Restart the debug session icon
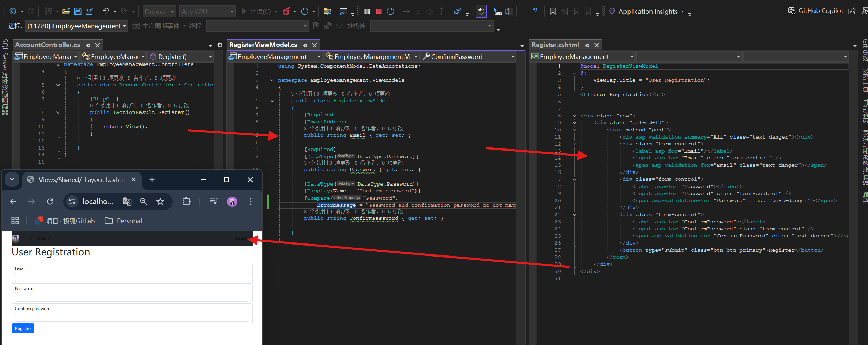 [390, 11]
